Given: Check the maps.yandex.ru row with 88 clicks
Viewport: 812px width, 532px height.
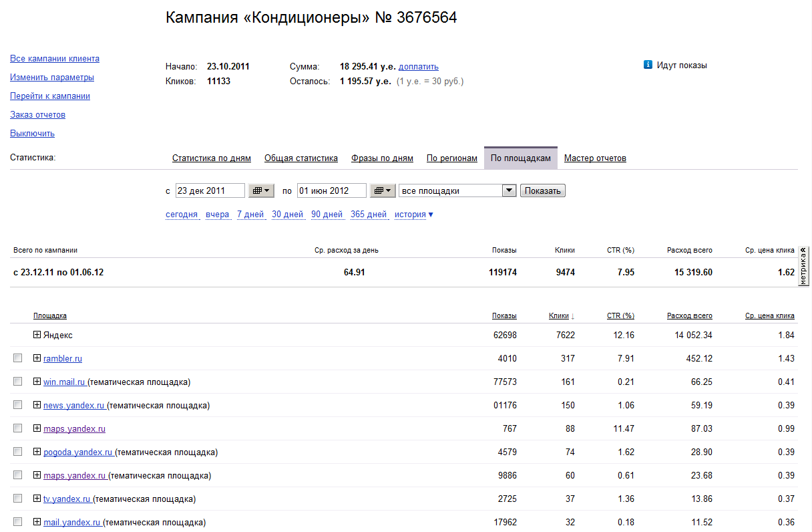Looking at the screenshot, I should pyautogui.click(x=17, y=428).
